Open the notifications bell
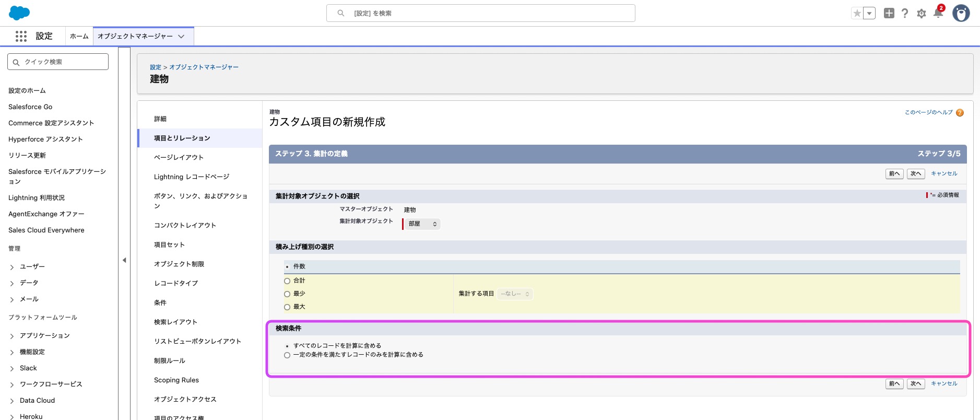This screenshot has width=980, height=420. [x=938, y=13]
